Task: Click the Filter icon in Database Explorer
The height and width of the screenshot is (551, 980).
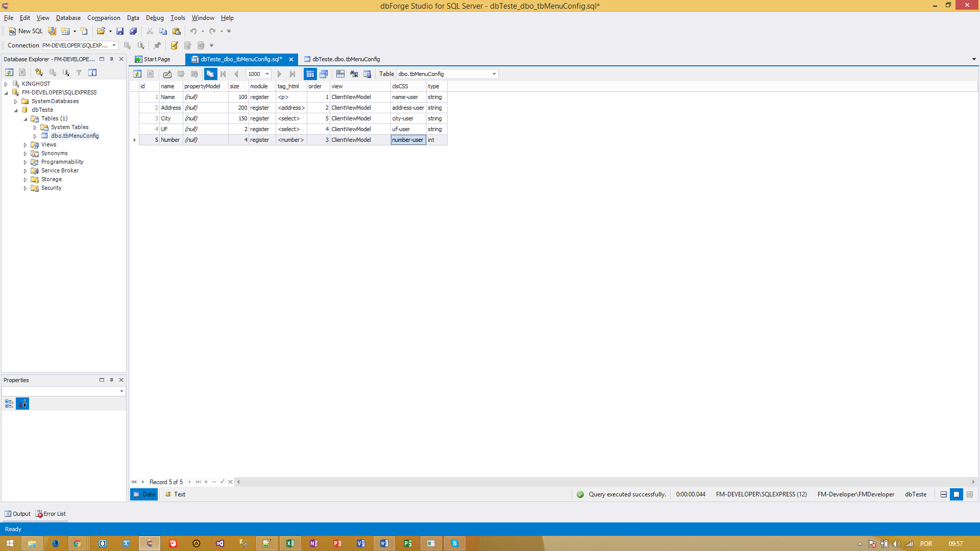Action: [79, 72]
